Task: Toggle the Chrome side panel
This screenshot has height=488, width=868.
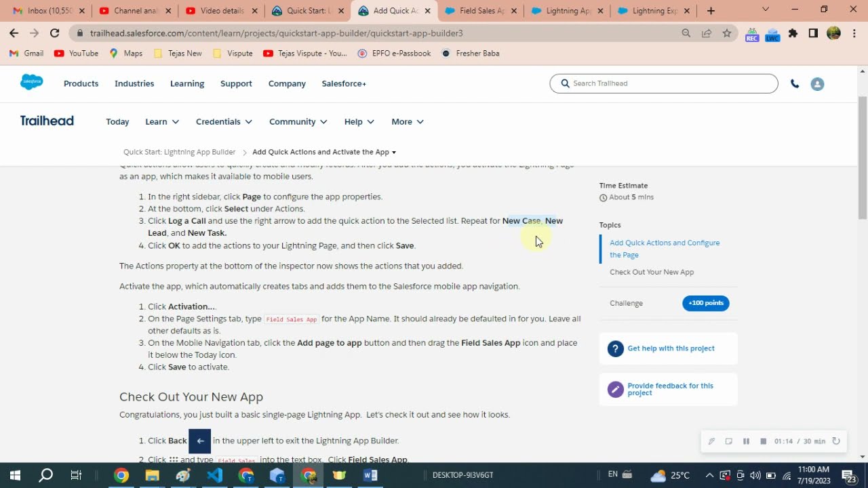Action: [813, 33]
